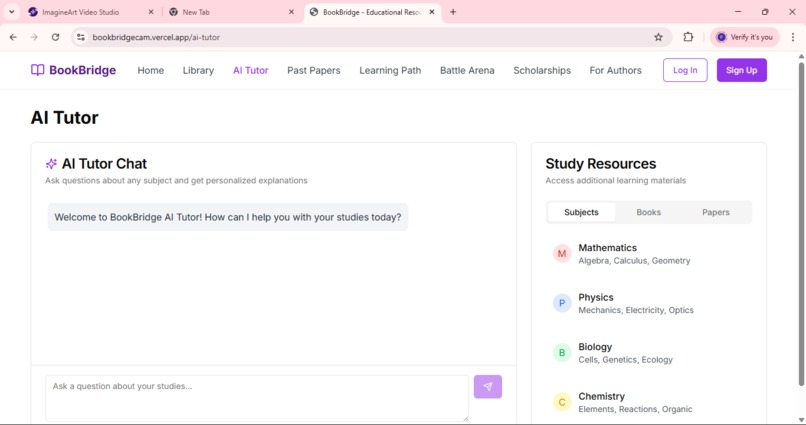Click the Sign Up button
Image resolution: width=806 pixels, height=425 pixels.
click(742, 70)
